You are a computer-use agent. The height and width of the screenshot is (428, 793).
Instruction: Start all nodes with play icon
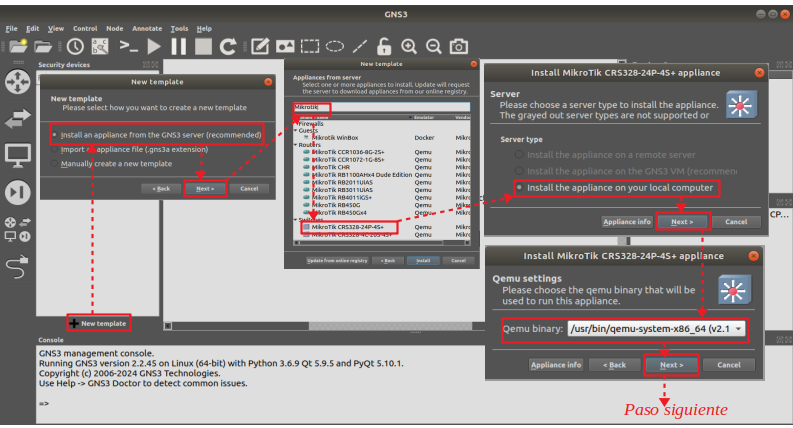point(154,47)
